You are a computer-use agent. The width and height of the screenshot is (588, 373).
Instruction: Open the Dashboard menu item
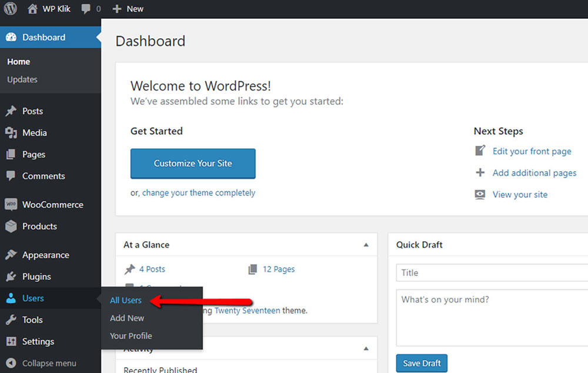(x=50, y=37)
